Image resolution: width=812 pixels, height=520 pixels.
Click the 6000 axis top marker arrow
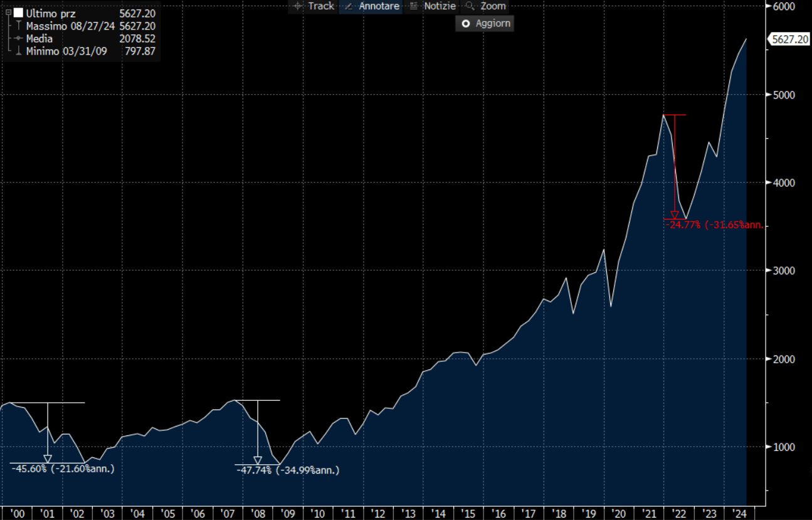click(768, 6)
